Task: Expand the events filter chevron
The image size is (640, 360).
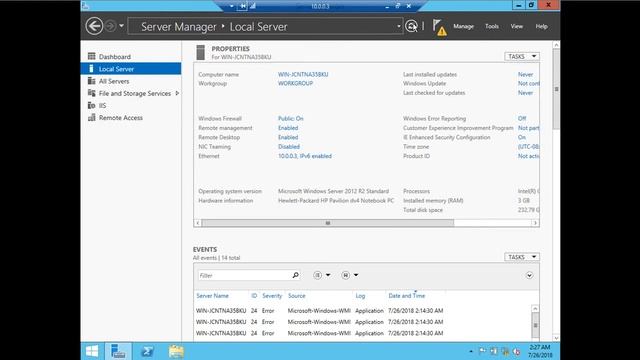Action: tap(529, 275)
